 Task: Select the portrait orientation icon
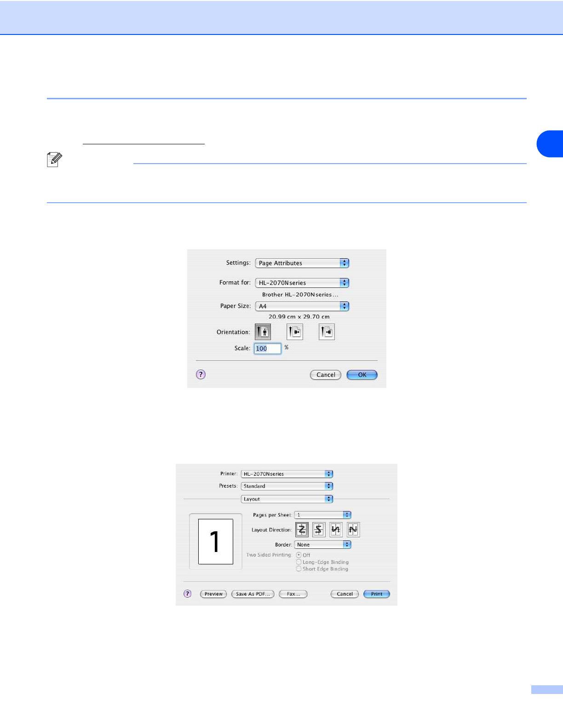coord(263,332)
